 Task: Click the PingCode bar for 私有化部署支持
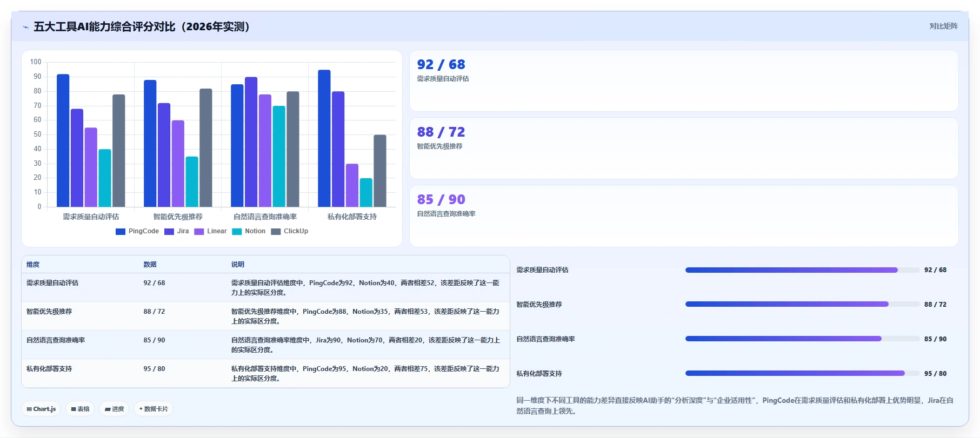tap(324, 138)
